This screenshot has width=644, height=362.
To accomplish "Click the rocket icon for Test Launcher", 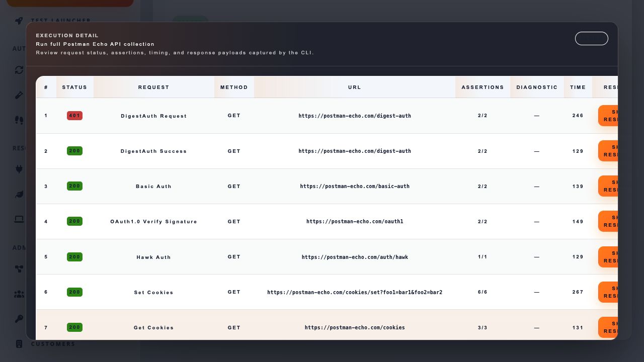I will pos(19,21).
